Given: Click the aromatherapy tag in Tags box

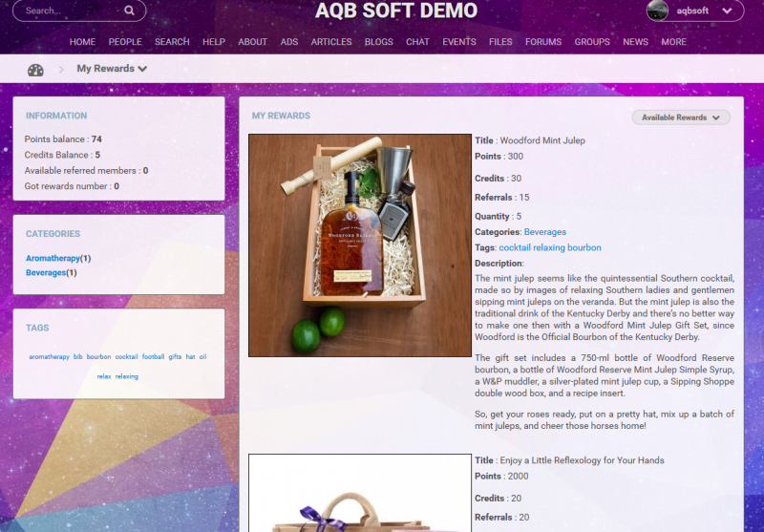Looking at the screenshot, I should (x=50, y=356).
